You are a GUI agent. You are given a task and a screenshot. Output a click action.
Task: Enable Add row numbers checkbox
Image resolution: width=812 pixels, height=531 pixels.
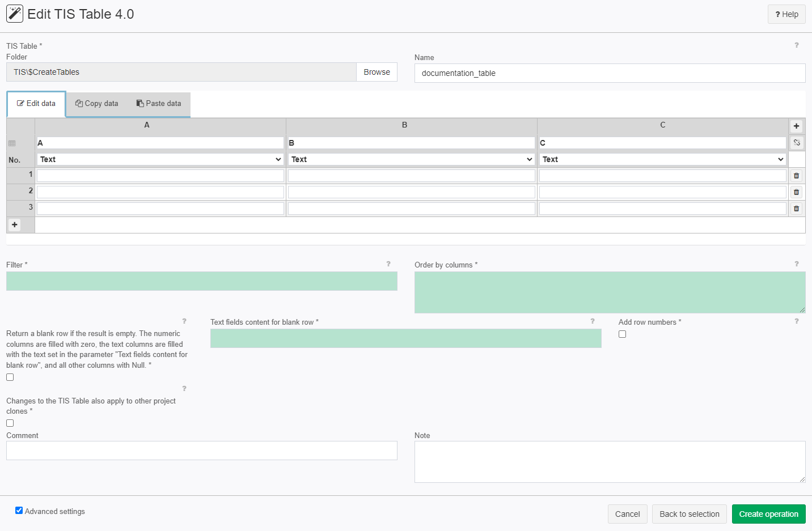click(622, 334)
